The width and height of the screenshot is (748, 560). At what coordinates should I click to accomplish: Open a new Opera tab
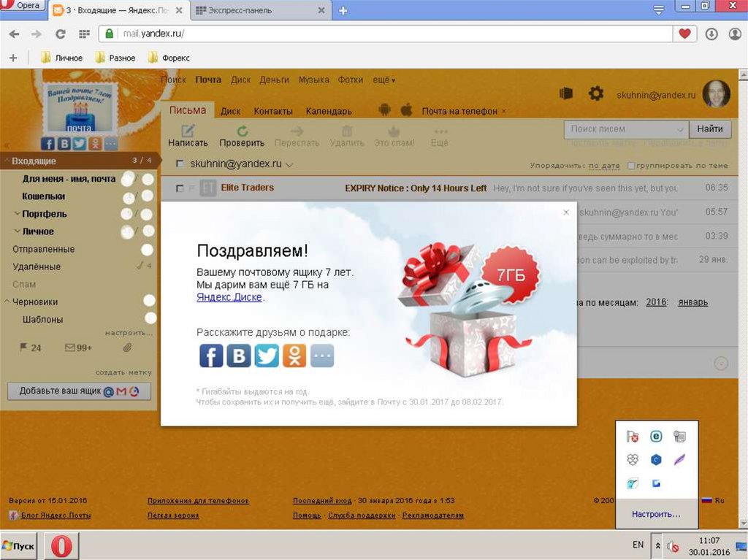[x=343, y=10]
